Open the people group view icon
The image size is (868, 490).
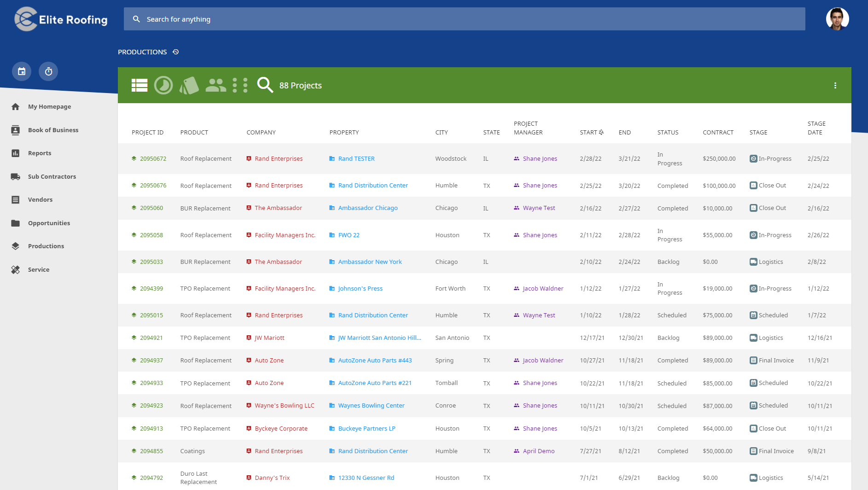point(216,85)
